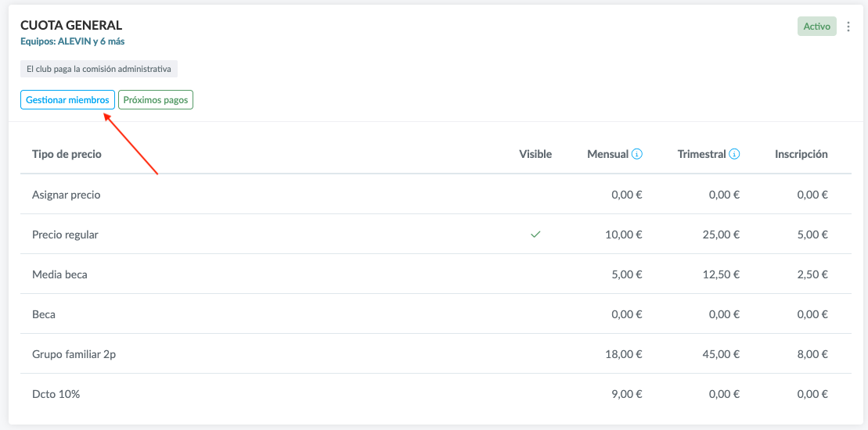This screenshot has height=430, width=868.
Task: Select the Media beca row
Action: [59, 274]
